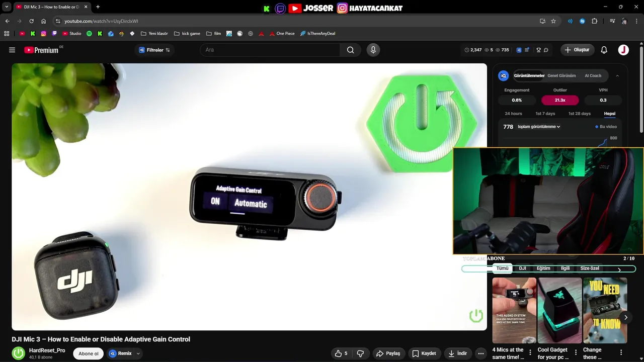Screen dimensions: 644x362
Task: Select the Hepsi range tab
Action: pyautogui.click(x=610, y=114)
